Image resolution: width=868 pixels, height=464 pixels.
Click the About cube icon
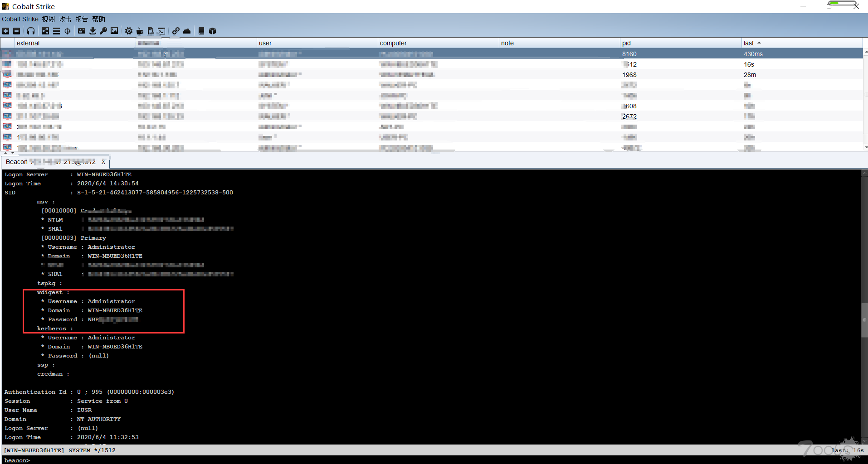point(213,31)
